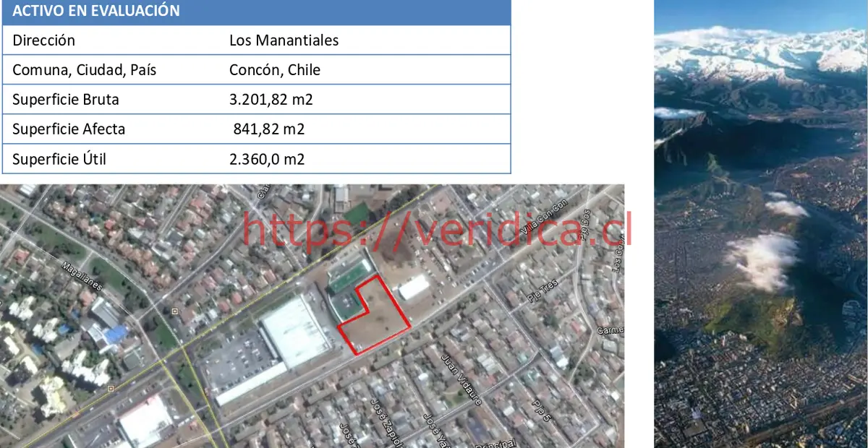The height and width of the screenshot is (448, 868).
Task: Click the 841,82 m2 Superficie Afecta value
Action: [269, 129]
